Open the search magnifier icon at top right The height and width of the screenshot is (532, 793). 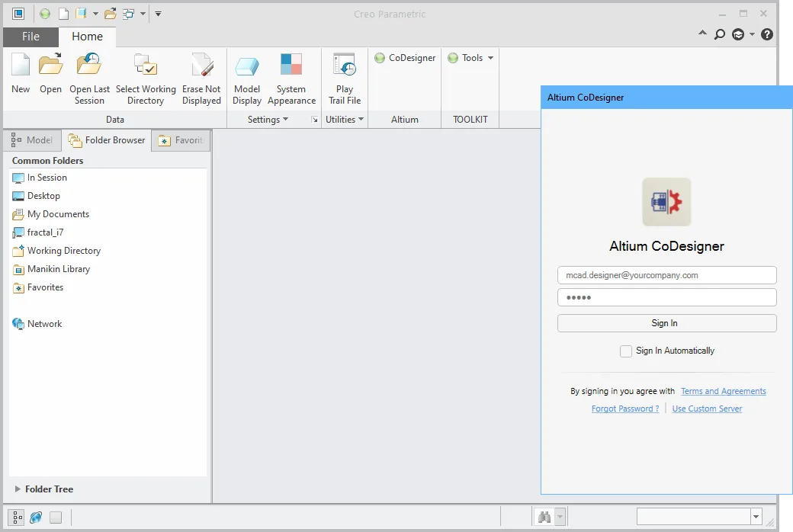click(719, 34)
